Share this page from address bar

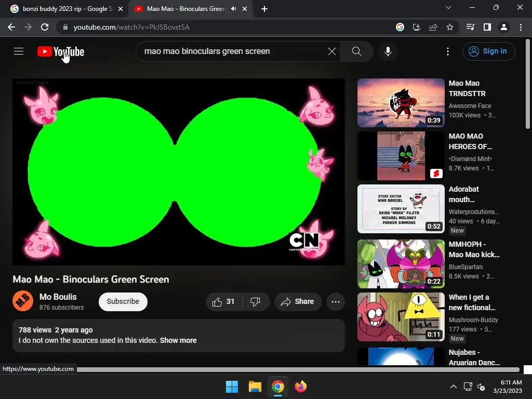(433, 27)
